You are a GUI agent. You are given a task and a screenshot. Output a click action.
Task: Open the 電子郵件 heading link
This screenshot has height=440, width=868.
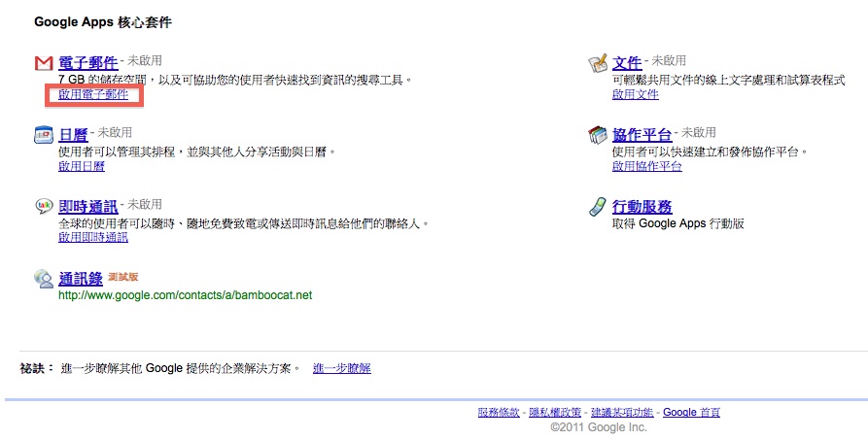[x=88, y=63]
